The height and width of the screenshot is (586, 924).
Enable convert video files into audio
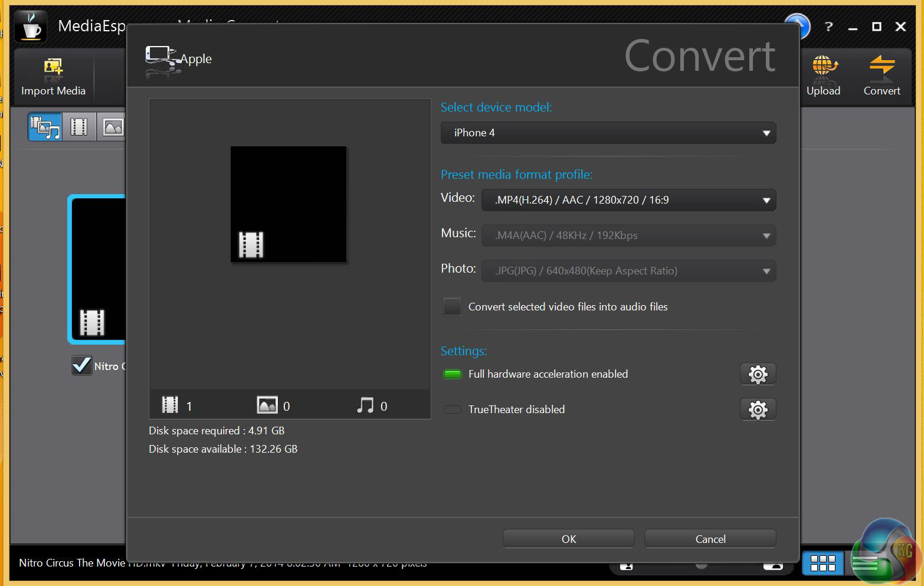coord(452,307)
